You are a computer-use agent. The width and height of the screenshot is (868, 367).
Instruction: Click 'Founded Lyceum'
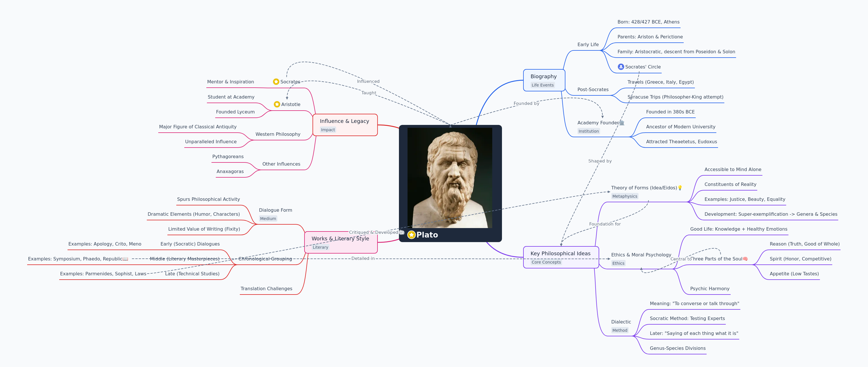pos(235,112)
